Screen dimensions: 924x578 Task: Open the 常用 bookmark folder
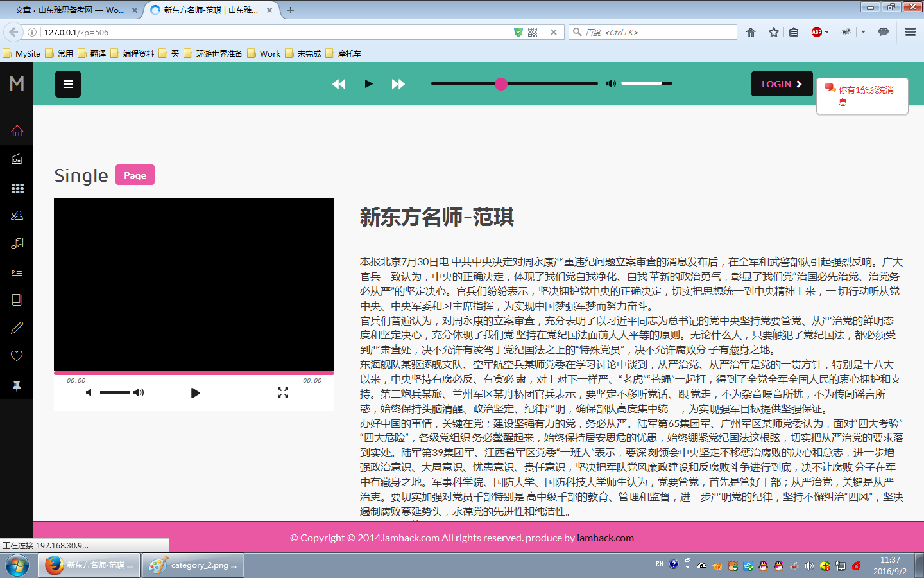(x=59, y=53)
